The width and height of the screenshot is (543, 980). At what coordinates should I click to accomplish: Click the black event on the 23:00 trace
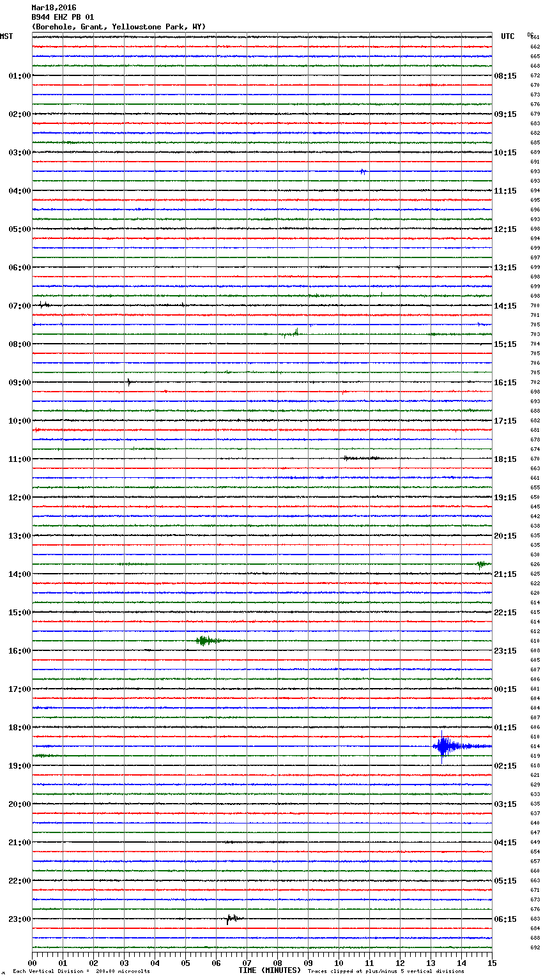click(x=232, y=919)
